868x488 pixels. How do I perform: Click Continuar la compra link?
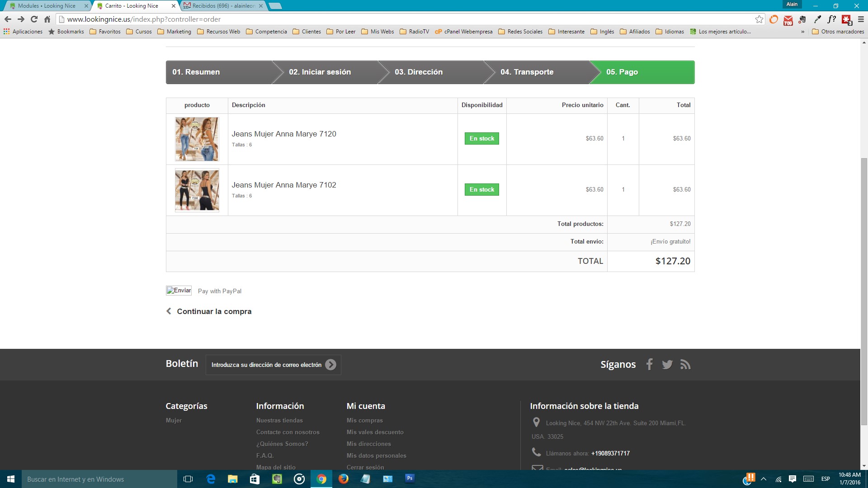(x=214, y=311)
